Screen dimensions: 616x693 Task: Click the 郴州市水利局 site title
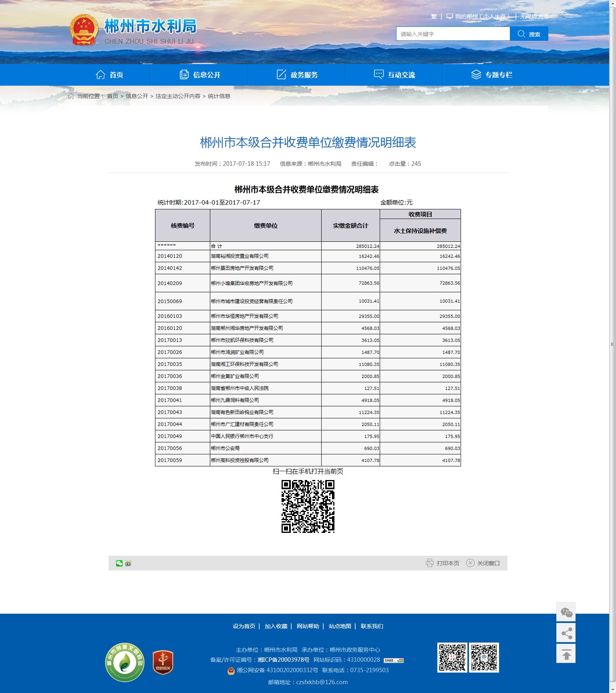click(x=150, y=26)
